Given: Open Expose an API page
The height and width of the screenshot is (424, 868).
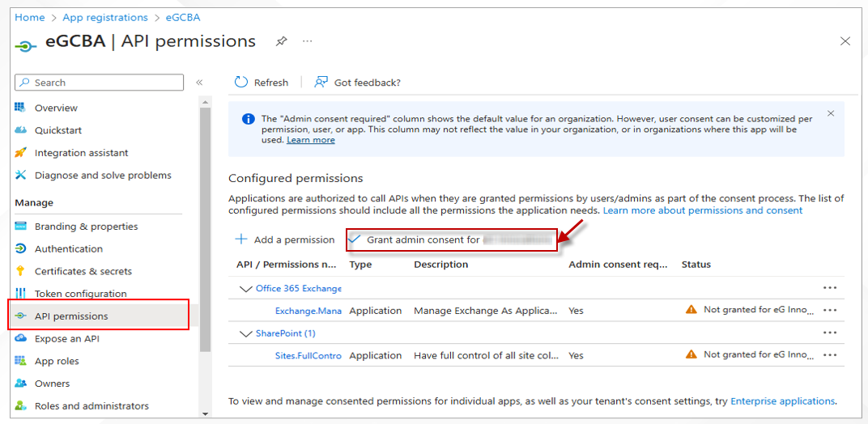Looking at the screenshot, I should pos(67,338).
